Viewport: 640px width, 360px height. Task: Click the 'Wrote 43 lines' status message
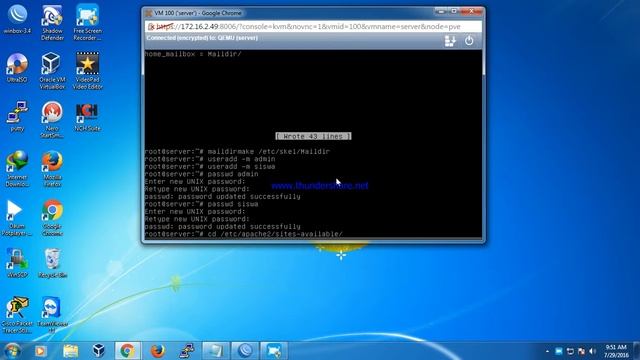click(x=313, y=136)
